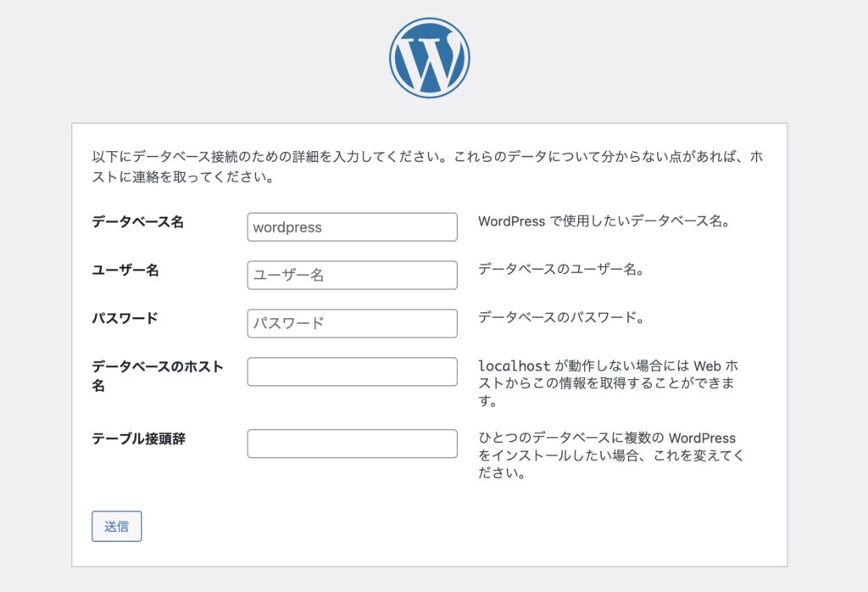Screen dimensions: 868x592
Task: Click the intro paragraph starting 以下にデータベース接続
Action: (x=427, y=167)
